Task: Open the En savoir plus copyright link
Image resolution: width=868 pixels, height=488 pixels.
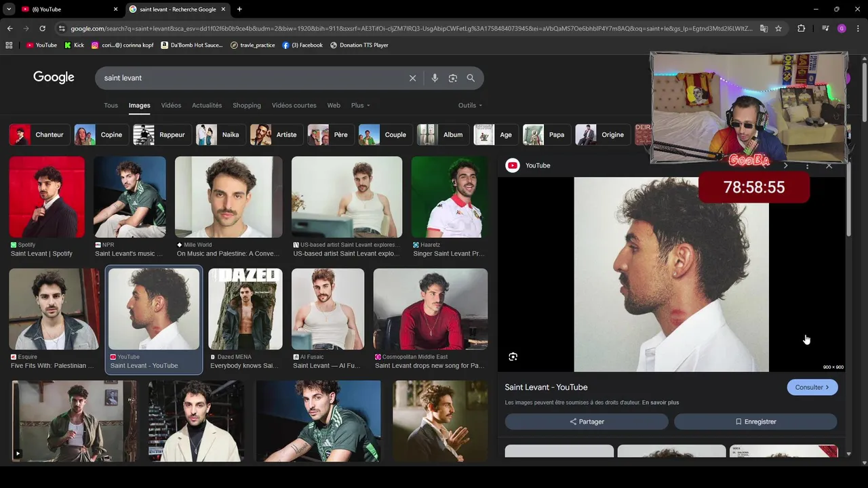Action: pyautogui.click(x=660, y=403)
